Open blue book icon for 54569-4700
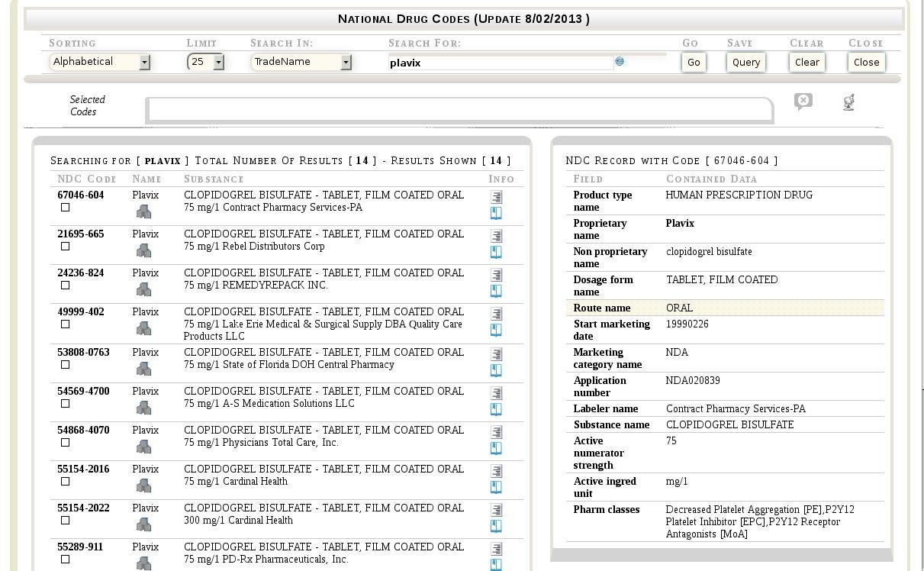Screen dimensions: 924x571 click(x=496, y=410)
